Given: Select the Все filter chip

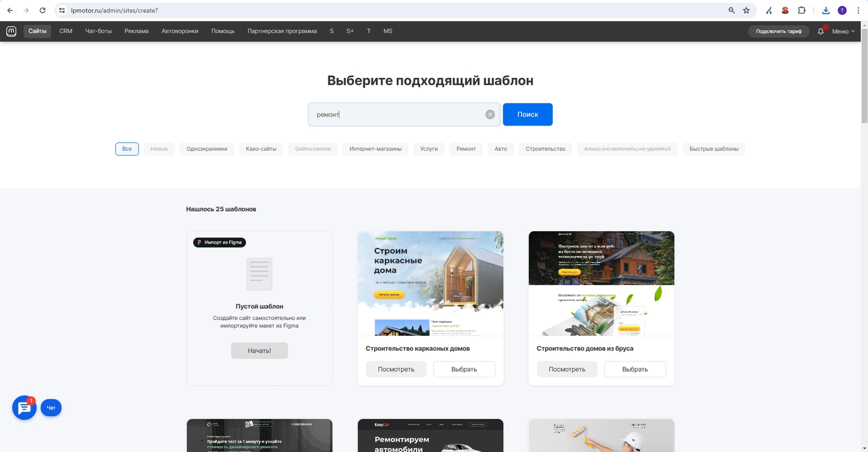Looking at the screenshot, I should [127, 149].
